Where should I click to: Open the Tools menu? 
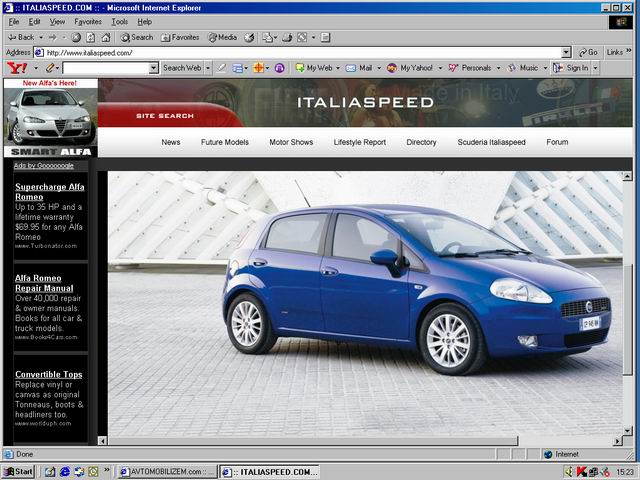tap(120, 22)
